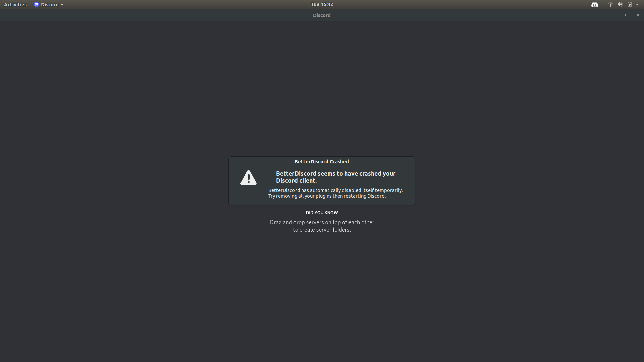644x362 pixels.
Task: Close the Discord window
Action: 638,15
